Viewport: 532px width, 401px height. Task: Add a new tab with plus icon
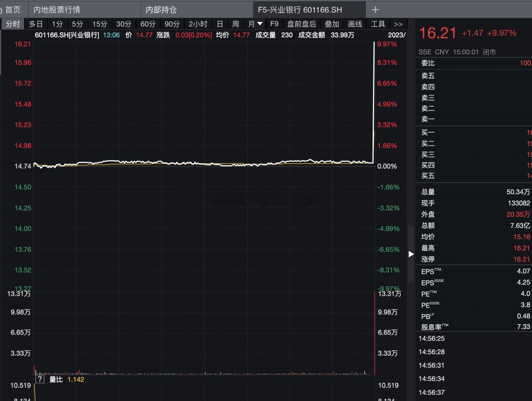click(x=375, y=10)
